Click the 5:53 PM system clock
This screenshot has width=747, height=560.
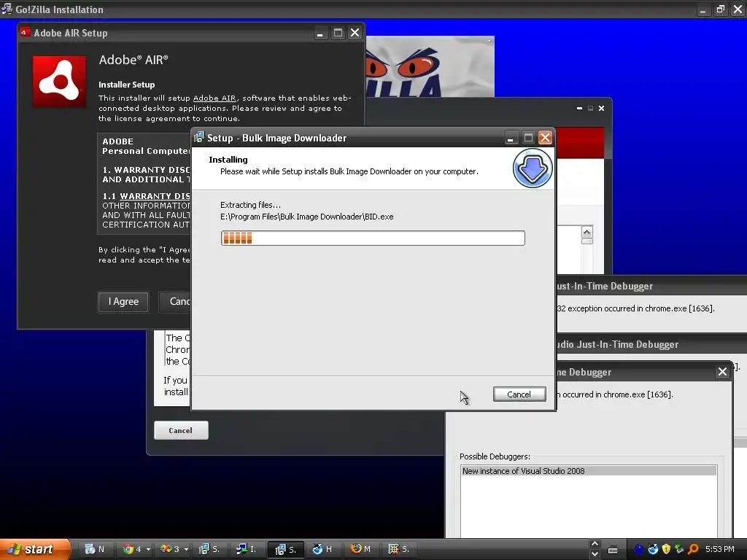pos(720,549)
